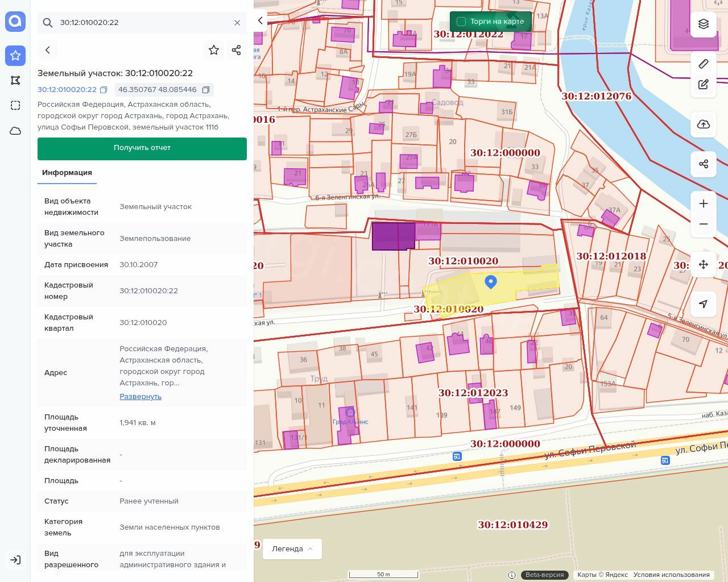Open favorites in the left sidebar

[x=15, y=56]
